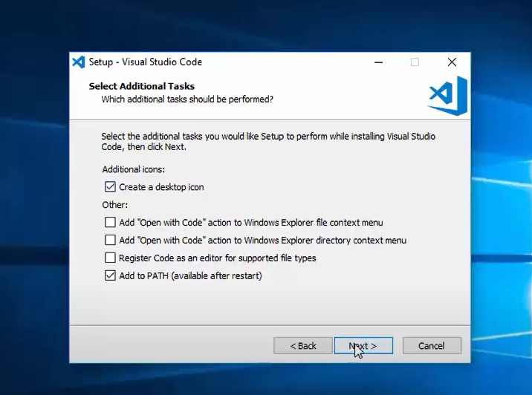This screenshot has width=532, height=395.
Task: Click the 'Select Additional Tasks' heading
Action: 142,86
